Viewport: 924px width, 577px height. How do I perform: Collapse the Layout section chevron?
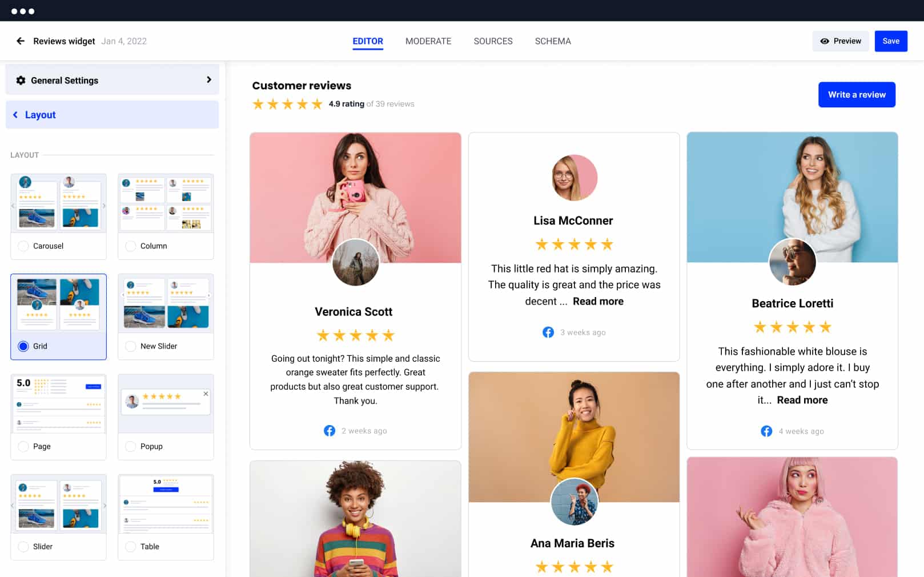15,115
